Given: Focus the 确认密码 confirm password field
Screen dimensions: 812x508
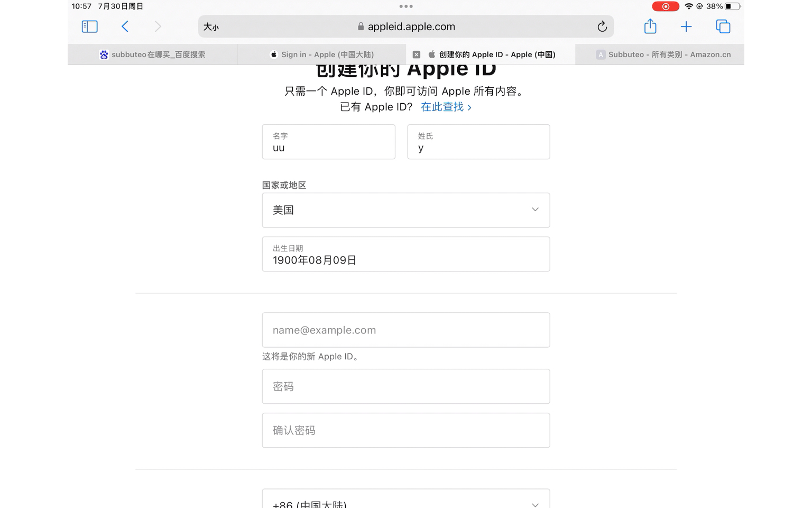Looking at the screenshot, I should [406, 430].
